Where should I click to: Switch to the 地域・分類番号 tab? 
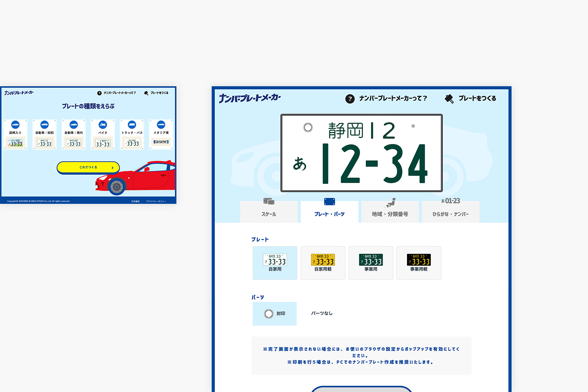pos(390,212)
